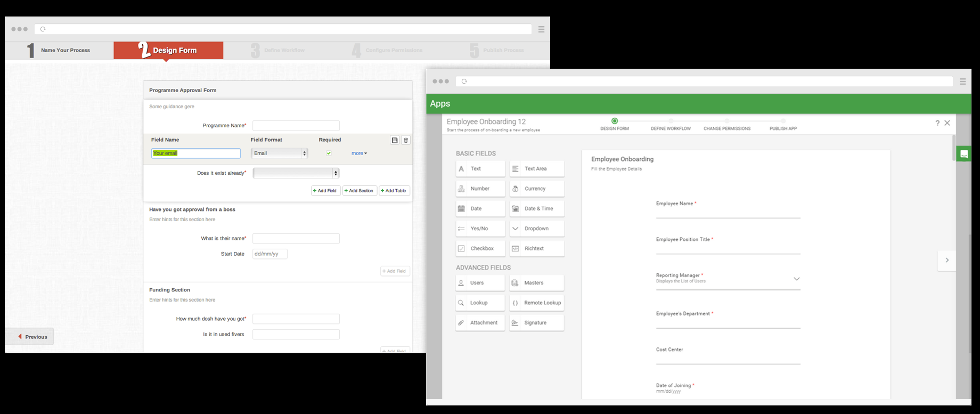Add a Lookup advanced field

480,303
